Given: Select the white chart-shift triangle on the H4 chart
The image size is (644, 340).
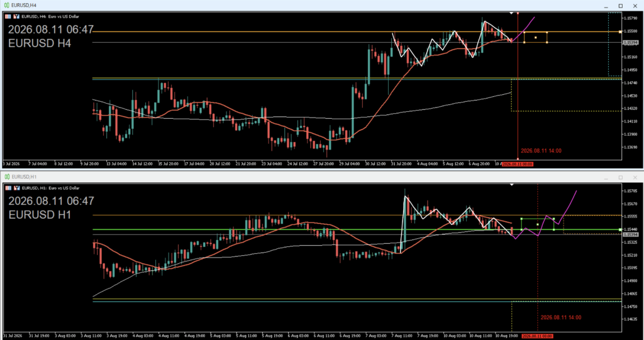Looking at the screenshot, I should point(511,13).
